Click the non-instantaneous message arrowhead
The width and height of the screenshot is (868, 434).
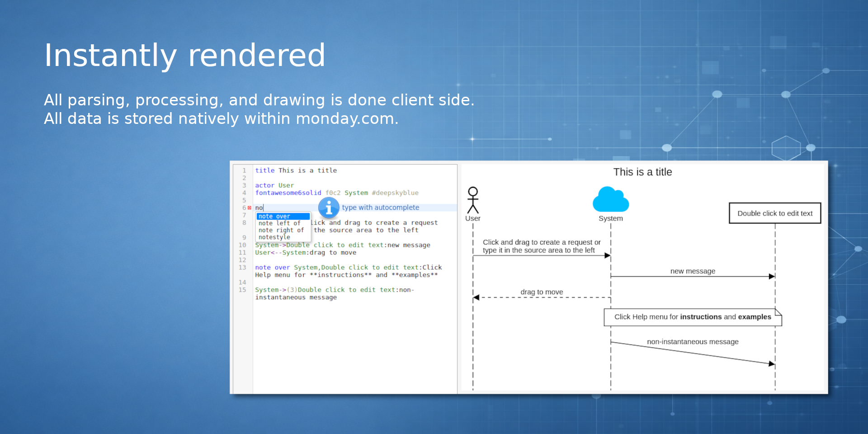tap(771, 363)
